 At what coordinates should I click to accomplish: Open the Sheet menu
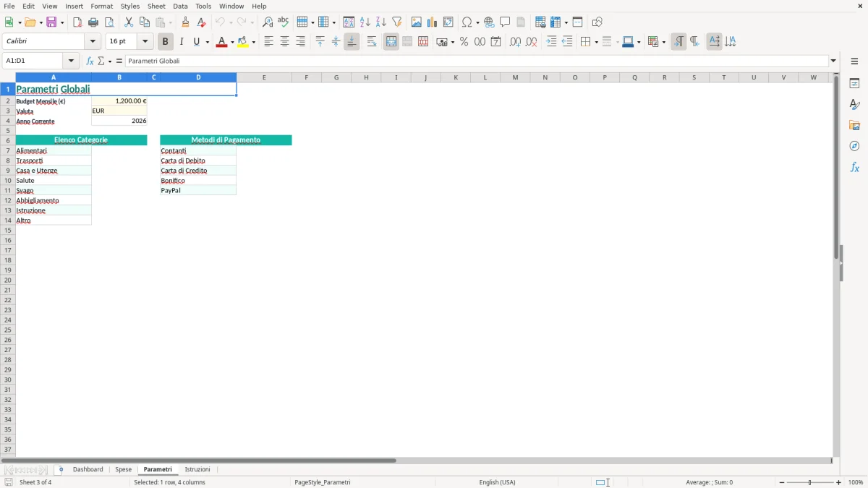(156, 6)
